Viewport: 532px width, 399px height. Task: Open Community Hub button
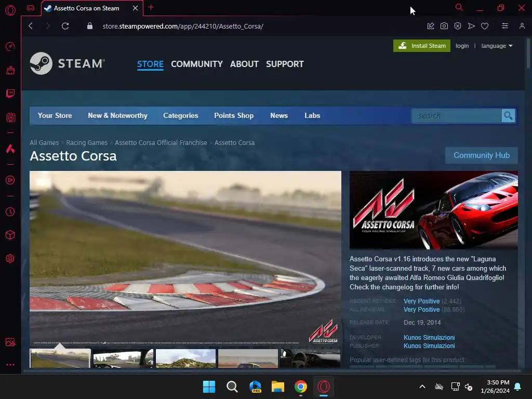tap(482, 155)
